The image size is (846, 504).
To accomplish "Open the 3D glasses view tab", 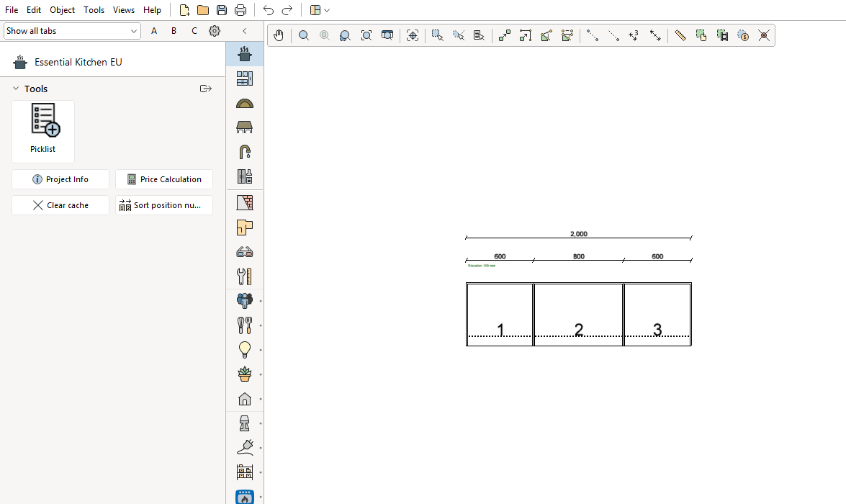I will (244, 252).
